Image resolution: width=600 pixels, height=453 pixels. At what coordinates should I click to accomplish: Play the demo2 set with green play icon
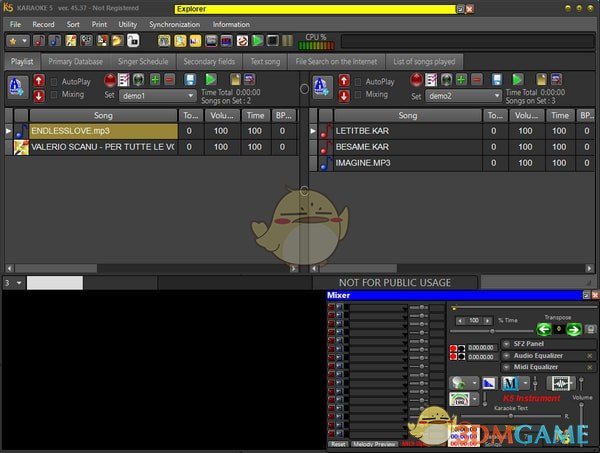coord(517,80)
